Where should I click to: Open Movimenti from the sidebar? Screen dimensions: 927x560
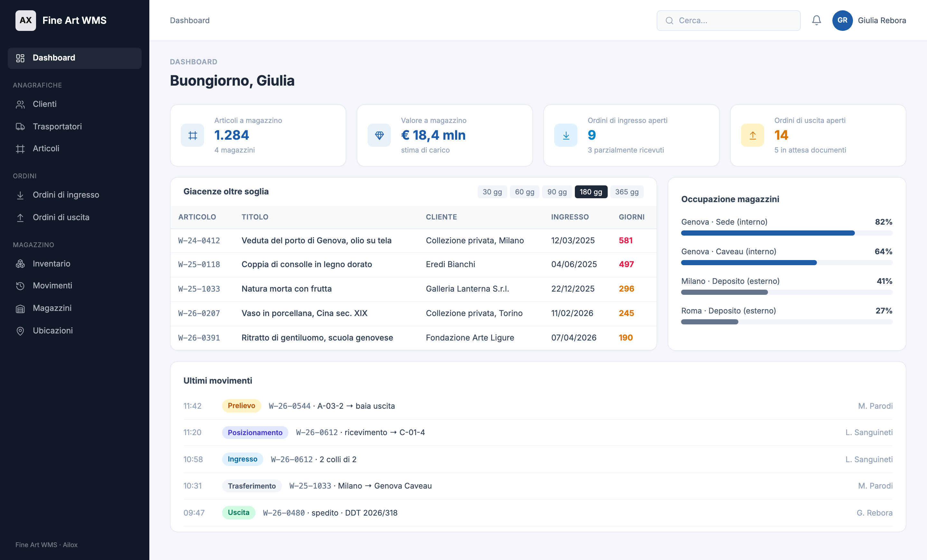pyautogui.click(x=74, y=286)
